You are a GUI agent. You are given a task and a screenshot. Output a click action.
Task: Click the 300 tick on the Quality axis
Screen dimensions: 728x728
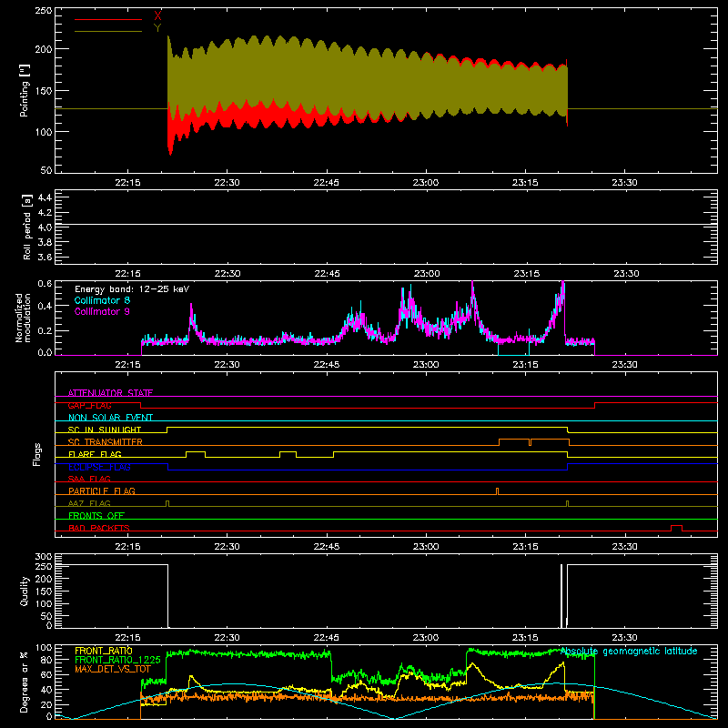click(44, 557)
